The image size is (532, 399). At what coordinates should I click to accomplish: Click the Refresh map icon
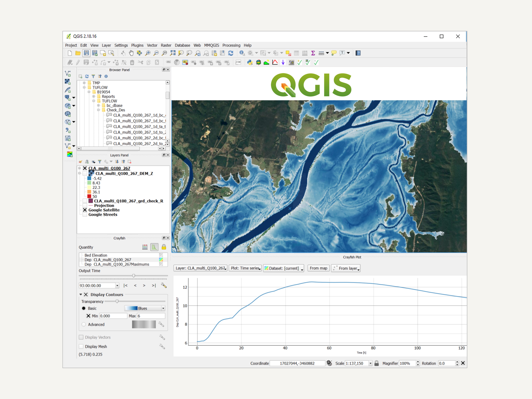[231, 53]
